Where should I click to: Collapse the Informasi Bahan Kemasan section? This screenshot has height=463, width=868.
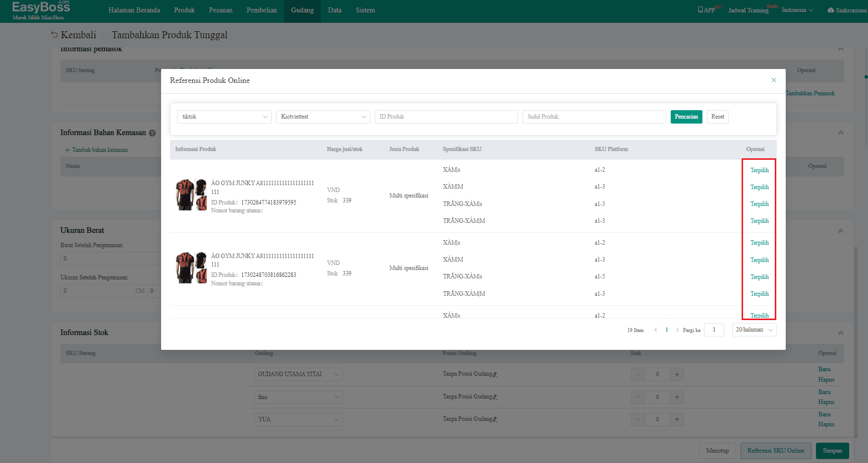pyautogui.click(x=841, y=133)
